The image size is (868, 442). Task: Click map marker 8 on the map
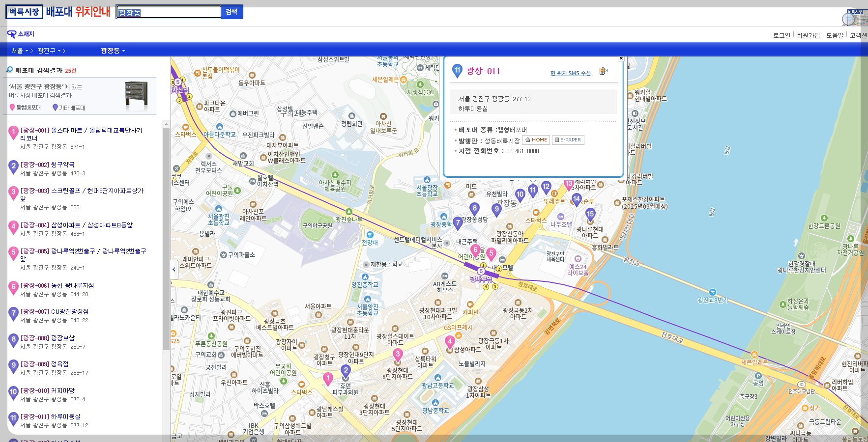[x=474, y=209]
